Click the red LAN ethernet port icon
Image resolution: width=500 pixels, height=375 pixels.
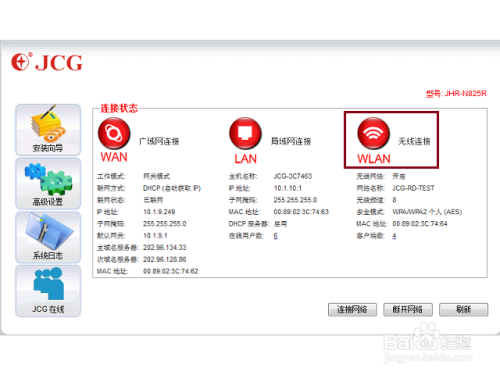coord(245,133)
